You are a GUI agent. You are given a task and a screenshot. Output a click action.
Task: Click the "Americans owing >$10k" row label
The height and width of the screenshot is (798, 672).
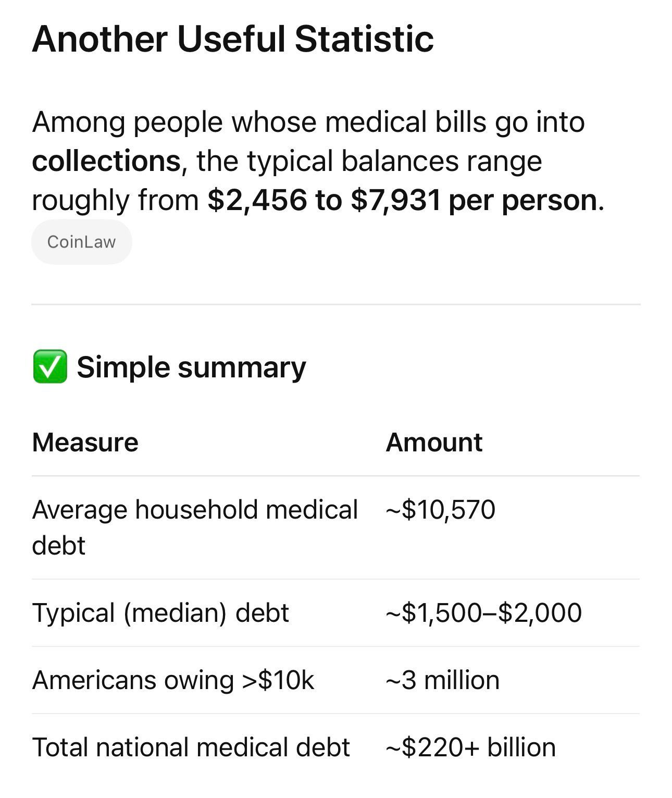pos(173,680)
